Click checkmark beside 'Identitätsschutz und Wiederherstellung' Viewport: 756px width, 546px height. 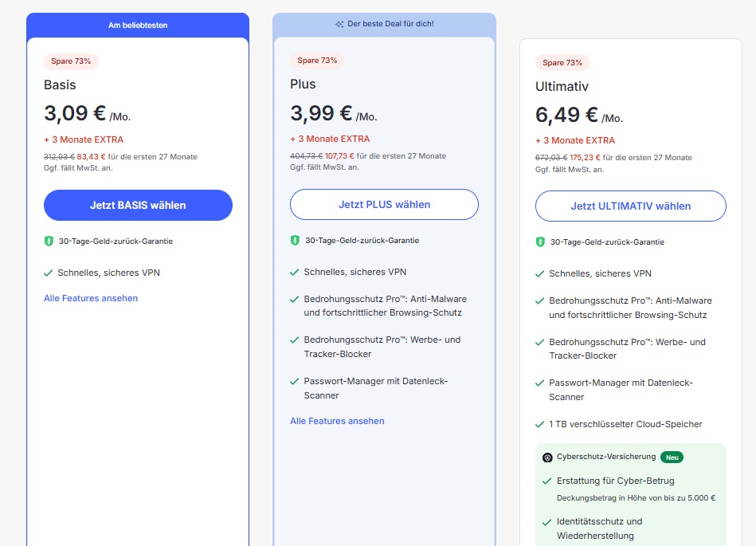(546, 522)
